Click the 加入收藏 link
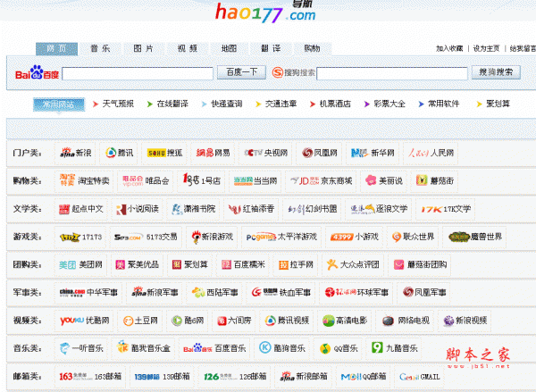Image resolution: width=536 pixels, height=392 pixels. [x=449, y=48]
